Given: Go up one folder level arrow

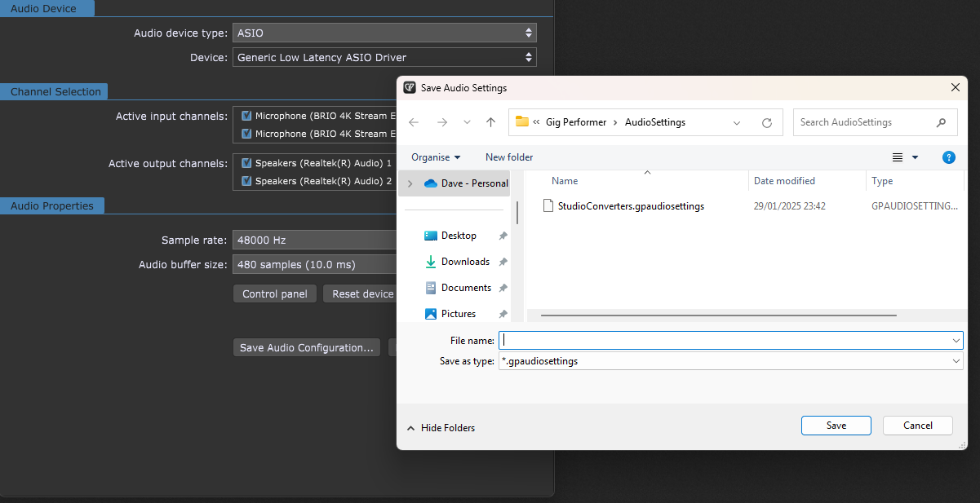Looking at the screenshot, I should tap(490, 122).
